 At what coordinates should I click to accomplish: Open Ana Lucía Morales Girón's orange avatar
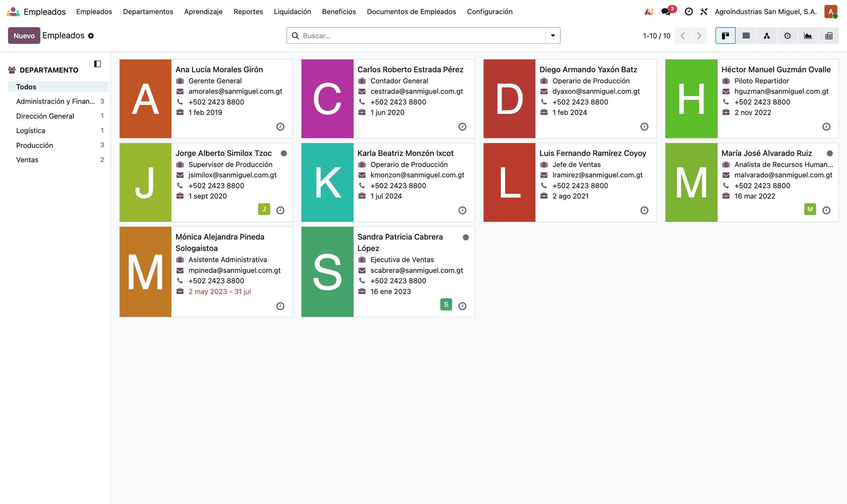click(x=145, y=99)
